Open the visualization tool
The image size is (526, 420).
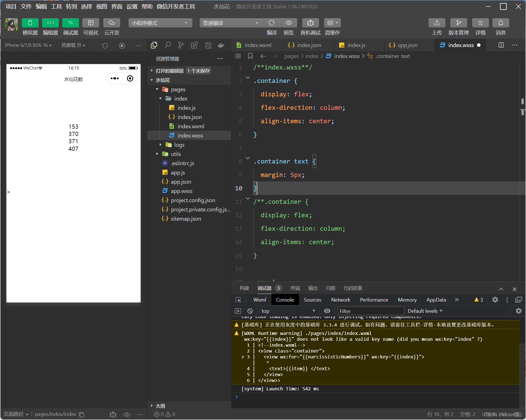coord(91,23)
